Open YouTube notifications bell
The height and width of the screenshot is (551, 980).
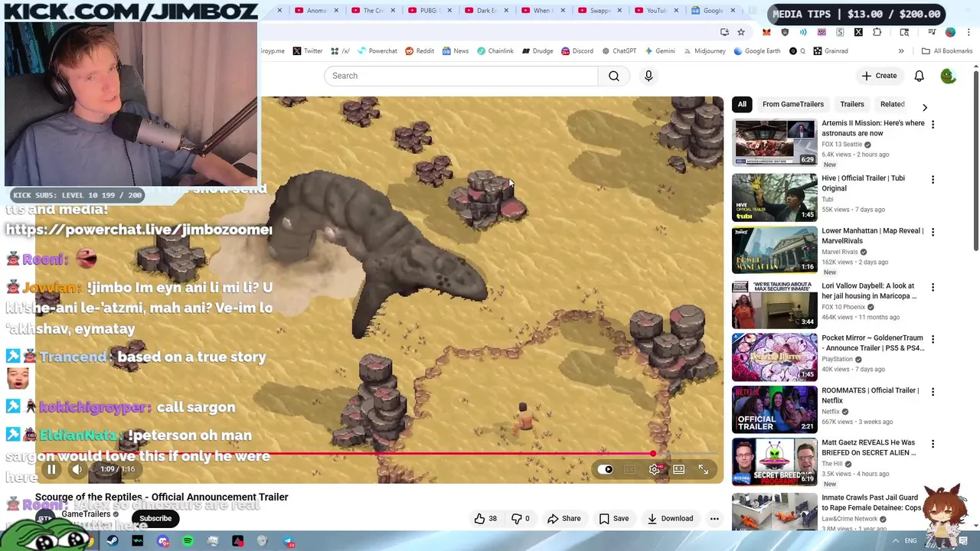click(x=919, y=76)
